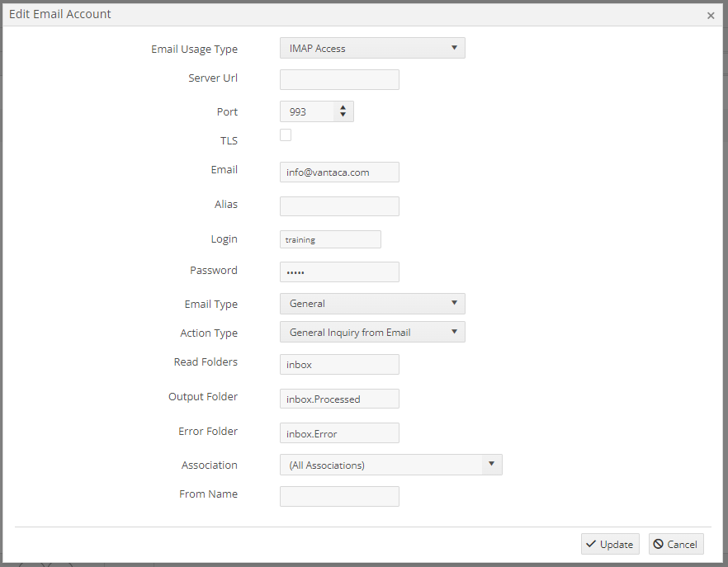The image size is (728, 567).
Task: Focus the Password field
Action: (x=339, y=272)
